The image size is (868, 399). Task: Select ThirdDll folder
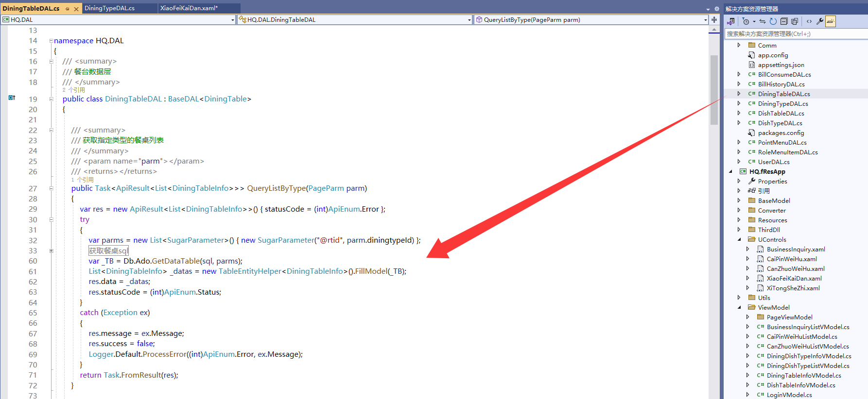point(769,230)
